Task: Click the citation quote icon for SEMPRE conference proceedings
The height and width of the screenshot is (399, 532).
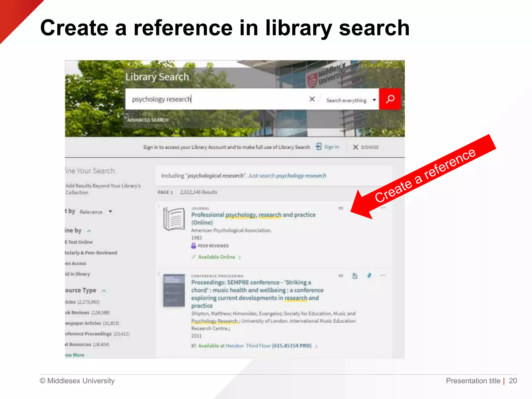Action: click(x=341, y=276)
